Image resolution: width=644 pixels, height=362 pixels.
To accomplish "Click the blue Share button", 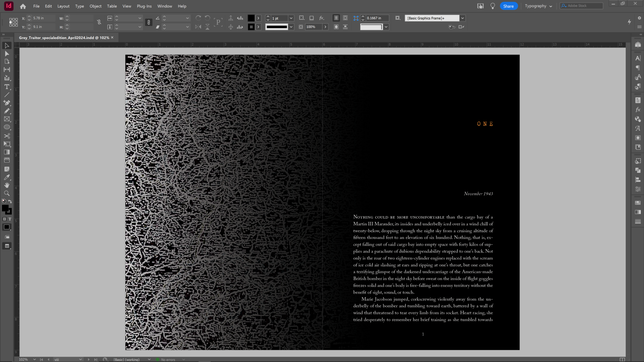I will point(508,6).
